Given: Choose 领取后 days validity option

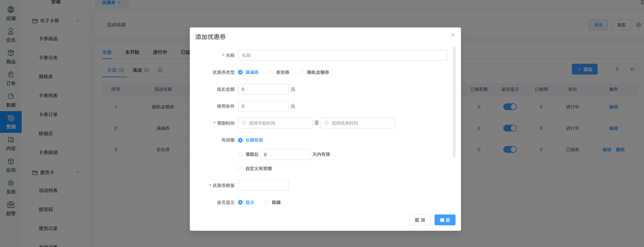Looking at the screenshot, I should pyautogui.click(x=240, y=155).
